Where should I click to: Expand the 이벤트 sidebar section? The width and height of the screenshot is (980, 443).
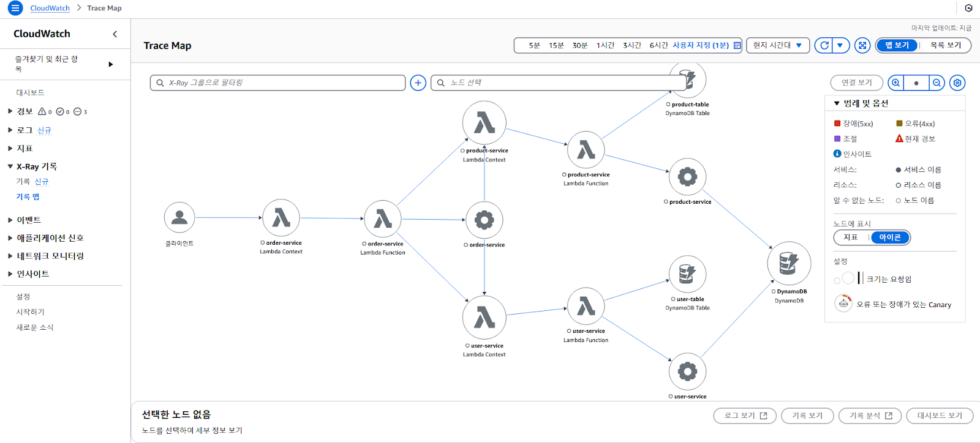10,220
